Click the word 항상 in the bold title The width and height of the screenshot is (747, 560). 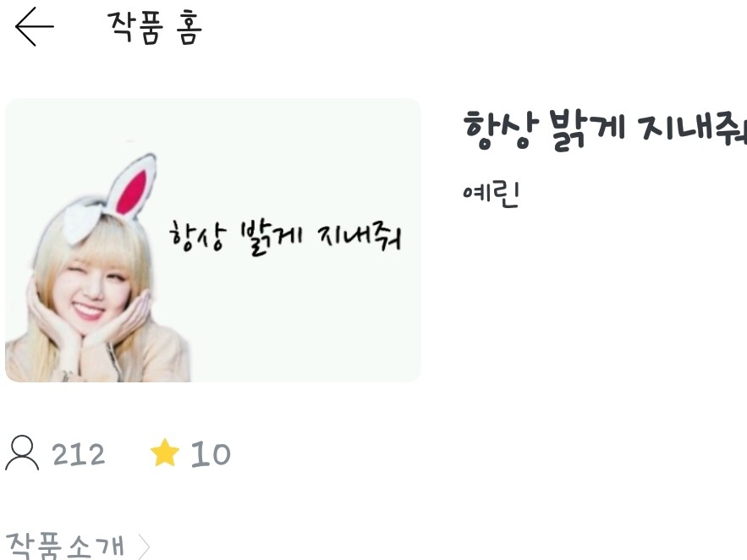coord(501,129)
